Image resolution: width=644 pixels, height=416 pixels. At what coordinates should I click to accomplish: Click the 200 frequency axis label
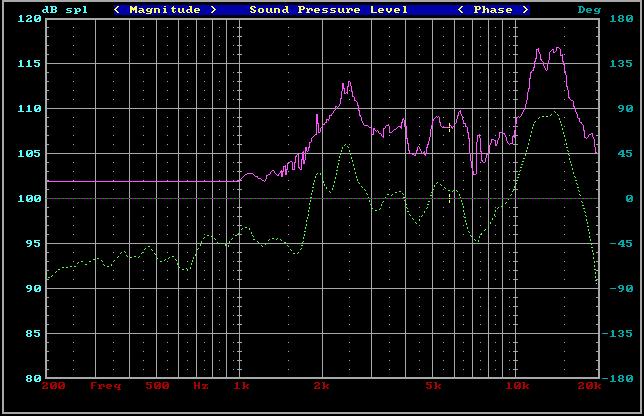pos(54,386)
